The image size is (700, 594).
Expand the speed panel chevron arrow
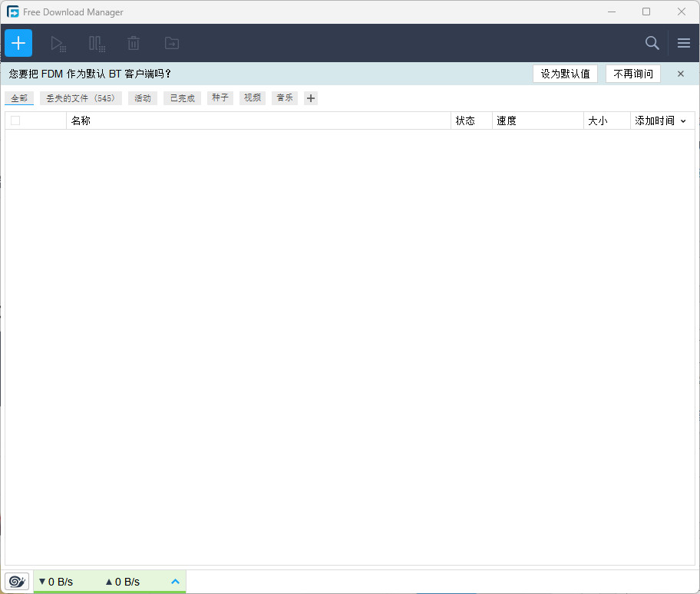click(x=176, y=582)
